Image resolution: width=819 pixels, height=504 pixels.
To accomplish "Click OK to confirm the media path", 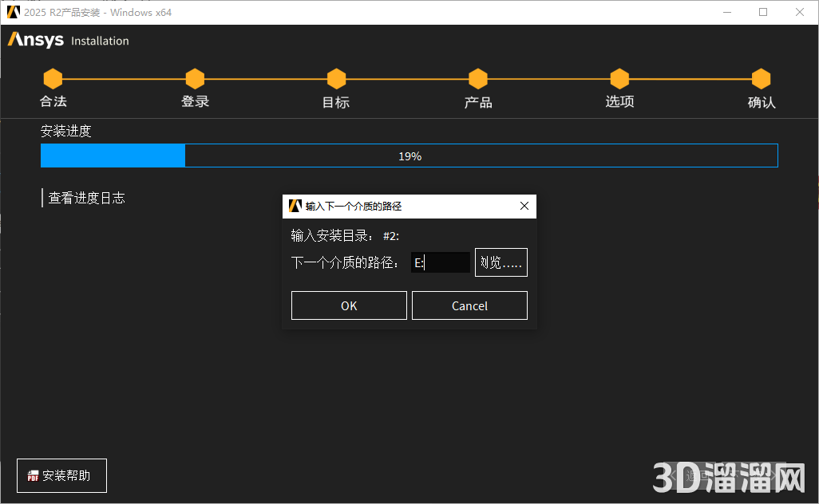I will click(x=349, y=305).
